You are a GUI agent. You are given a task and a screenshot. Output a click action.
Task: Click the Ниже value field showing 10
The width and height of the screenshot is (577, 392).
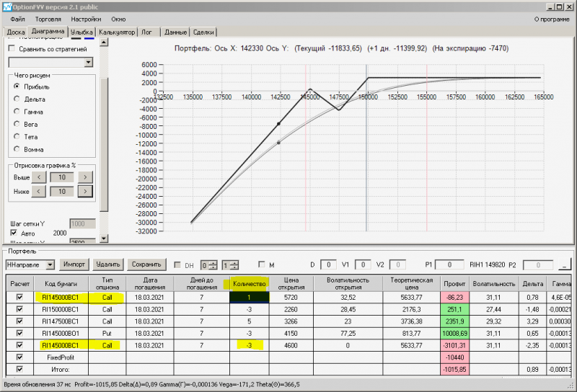pos(62,191)
